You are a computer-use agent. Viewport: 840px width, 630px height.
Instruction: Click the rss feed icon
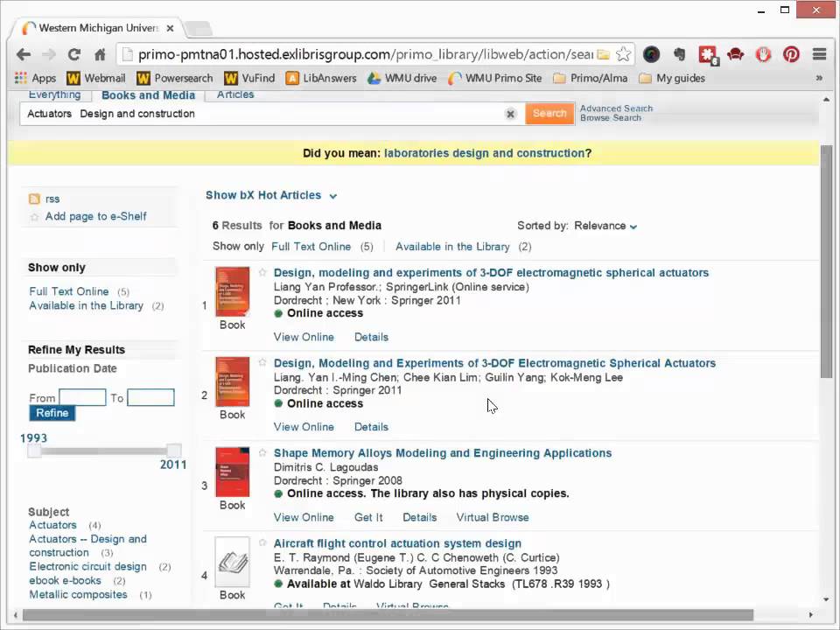point(34,199)
